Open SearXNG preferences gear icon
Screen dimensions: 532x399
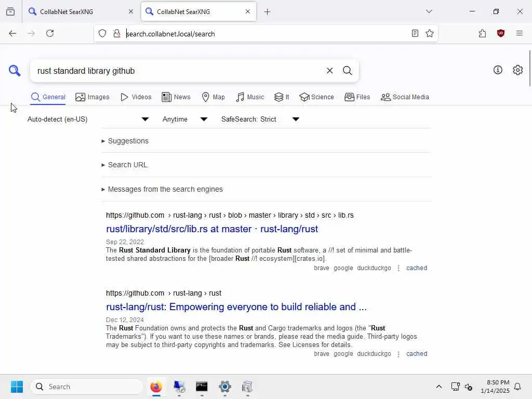pyautogui.click(x=517, y=70)
